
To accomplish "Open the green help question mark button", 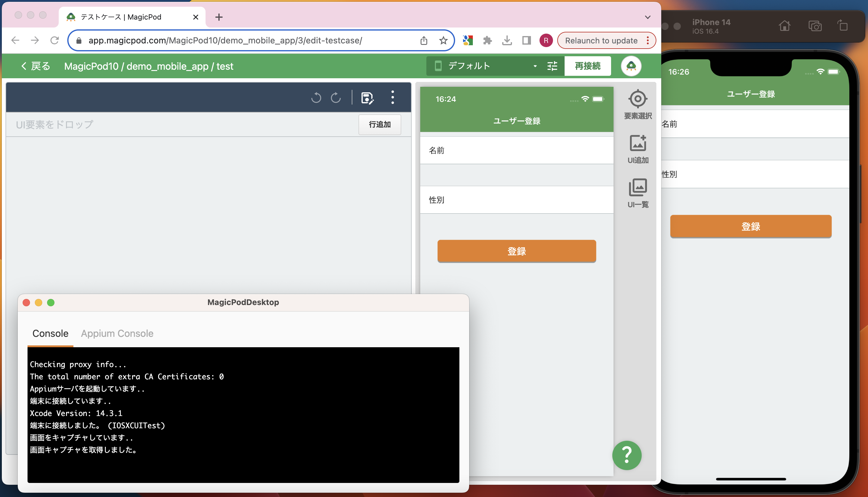I will pos(627,455).
